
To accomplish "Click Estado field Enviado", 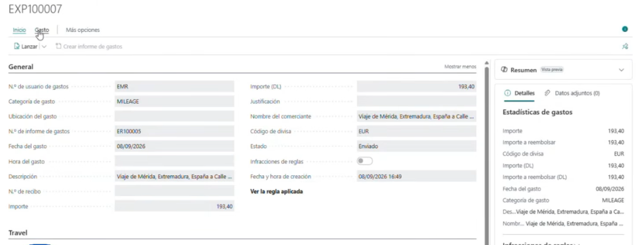I will (416, 146).
